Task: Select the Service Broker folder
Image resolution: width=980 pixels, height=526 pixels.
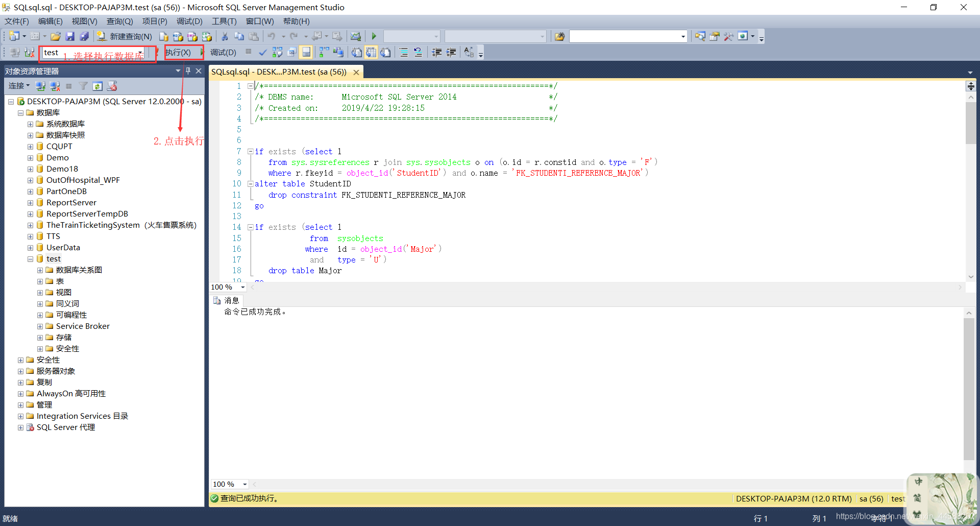Action: [x=83, y=326]
